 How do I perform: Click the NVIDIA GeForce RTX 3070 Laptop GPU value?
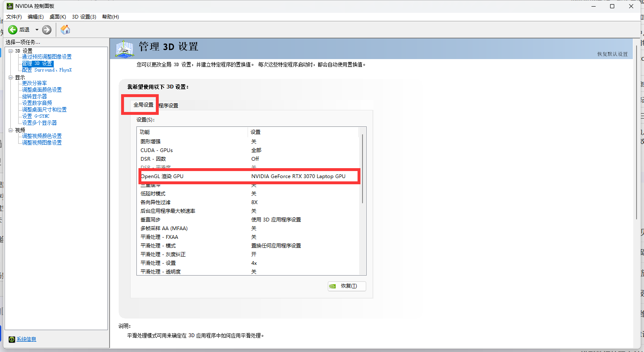(x=298, y=176)
